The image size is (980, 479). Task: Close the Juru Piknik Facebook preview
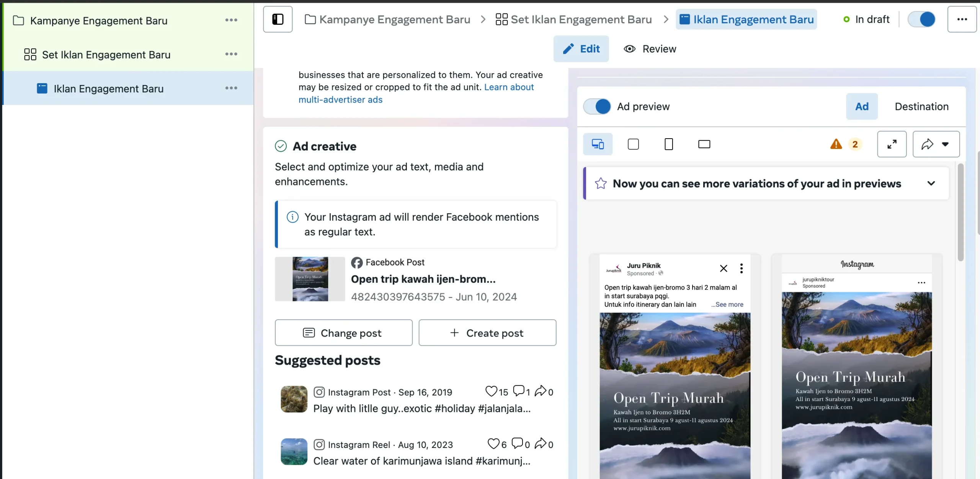723,268
